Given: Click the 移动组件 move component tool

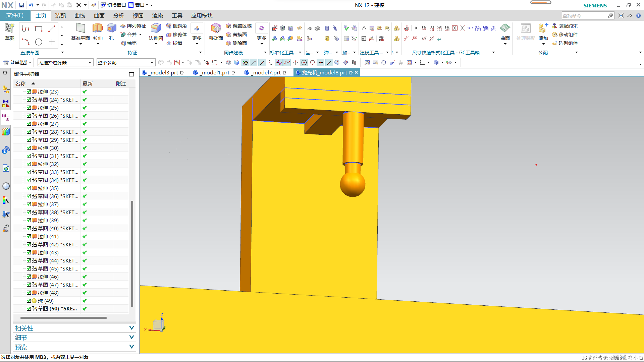Looking at the screenshot, I should (565, 35).
